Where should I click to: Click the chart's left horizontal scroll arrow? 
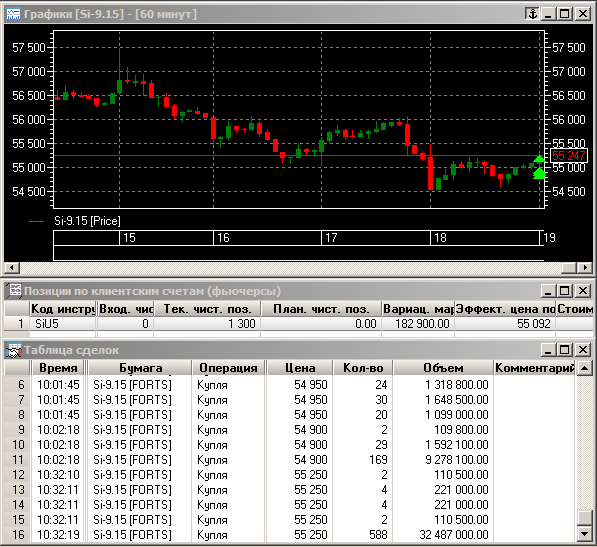11,268
